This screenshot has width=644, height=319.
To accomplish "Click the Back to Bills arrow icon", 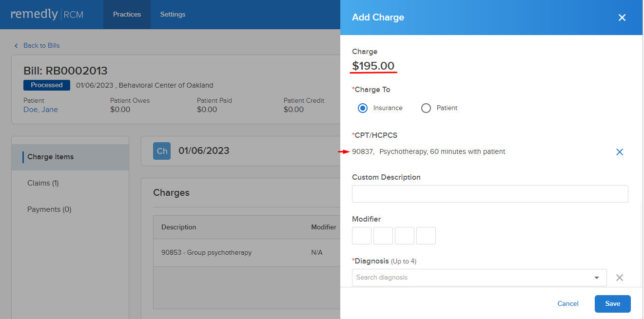I will [x=16, y=45].
